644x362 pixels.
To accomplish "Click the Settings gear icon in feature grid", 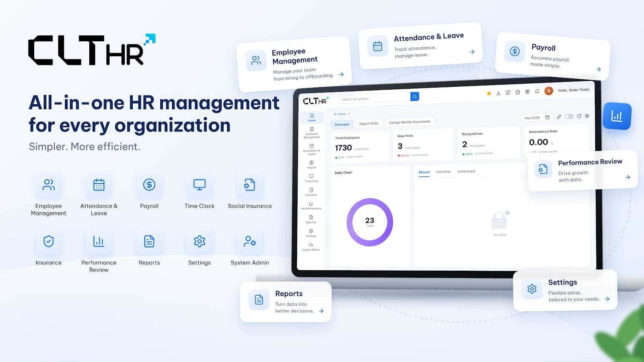I will (x=200, y=241).
